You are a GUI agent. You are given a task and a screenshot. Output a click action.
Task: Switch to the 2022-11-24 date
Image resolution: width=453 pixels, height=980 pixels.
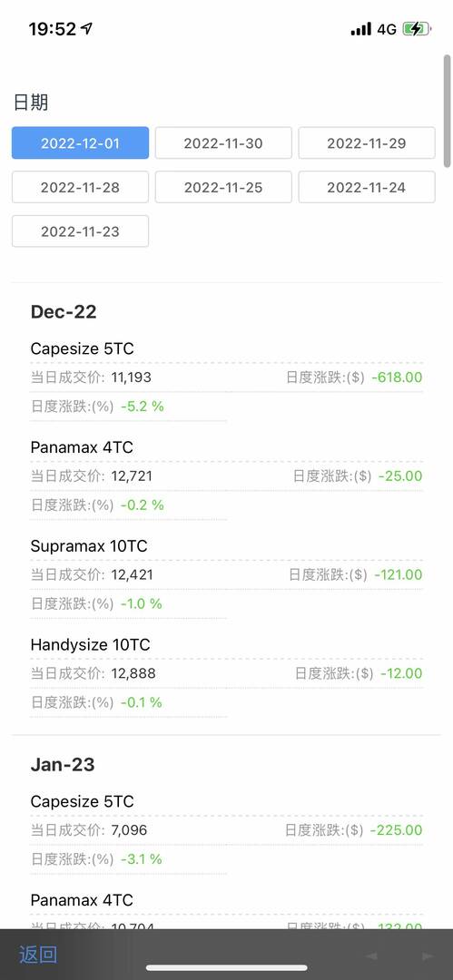pyautogui.click(x=367, y=187)
